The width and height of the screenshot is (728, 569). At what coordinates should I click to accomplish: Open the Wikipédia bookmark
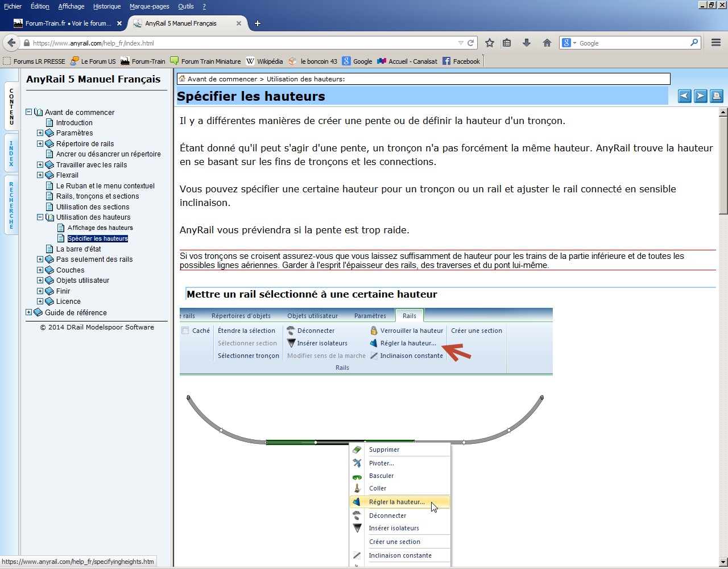[264, 61]
